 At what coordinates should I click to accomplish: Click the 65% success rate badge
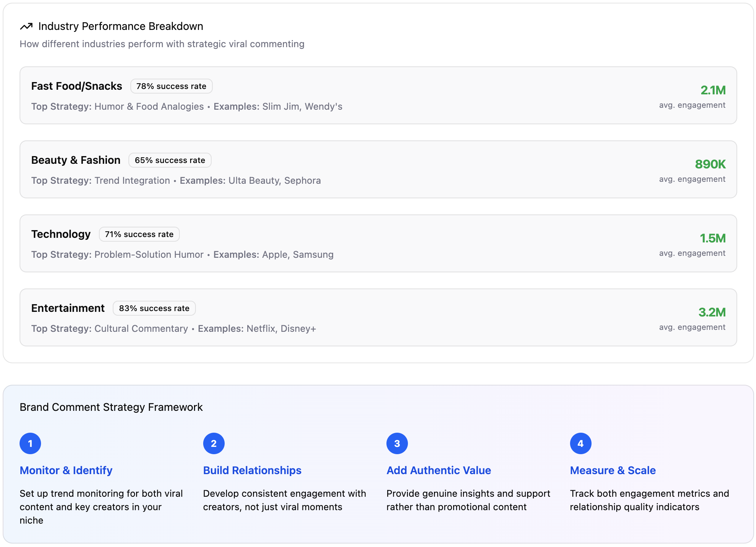tap(170, 160)
